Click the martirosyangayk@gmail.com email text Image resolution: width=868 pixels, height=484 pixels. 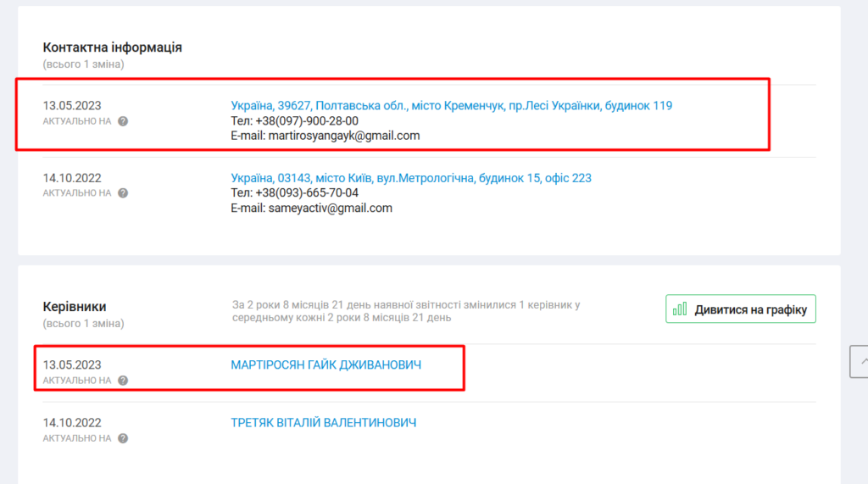tap(344, 136)
